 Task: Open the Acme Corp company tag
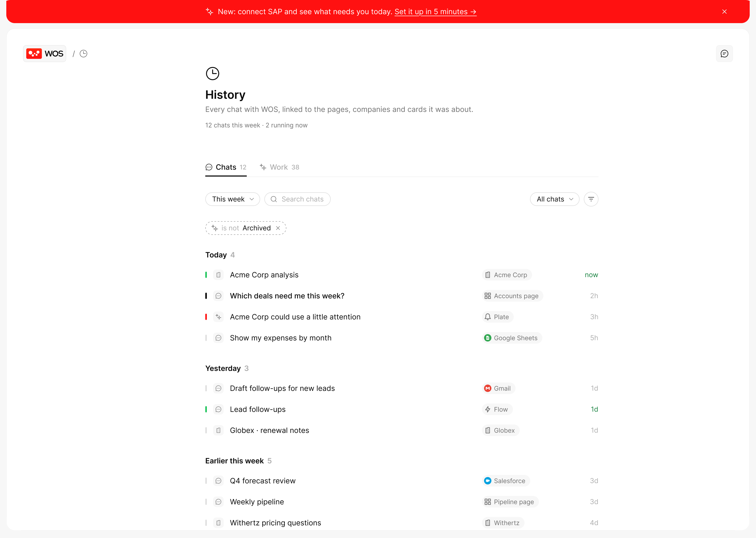coord(507,275)
